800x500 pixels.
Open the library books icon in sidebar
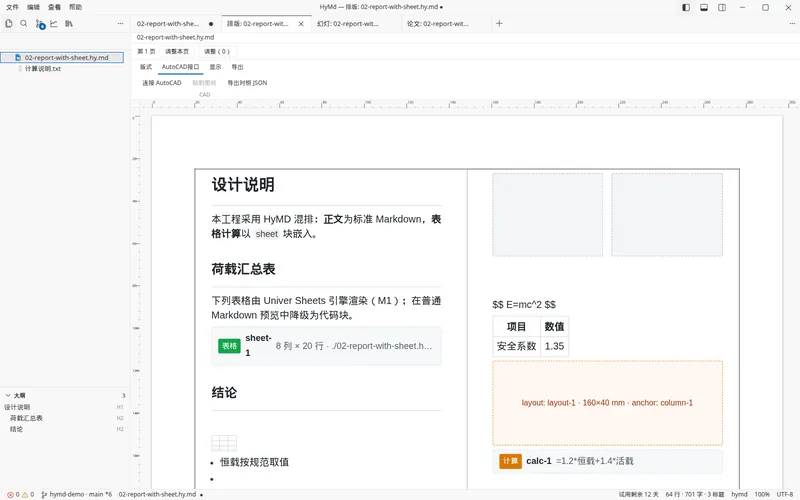click(69, 23)
